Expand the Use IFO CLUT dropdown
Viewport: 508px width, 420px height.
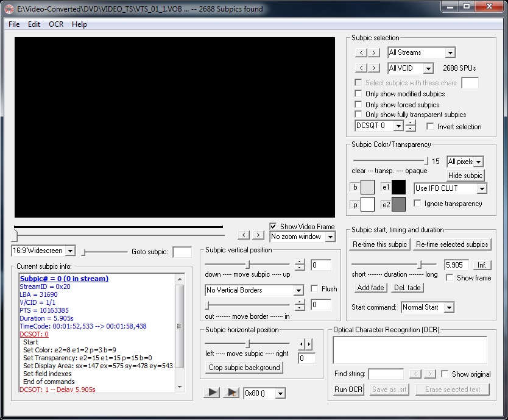click(482, 188)
